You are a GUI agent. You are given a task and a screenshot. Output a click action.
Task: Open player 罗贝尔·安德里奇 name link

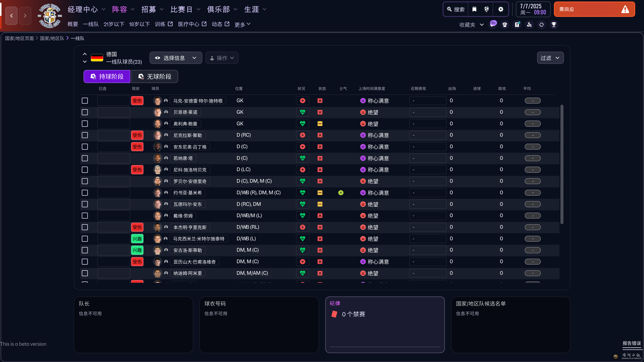point(190,181)
